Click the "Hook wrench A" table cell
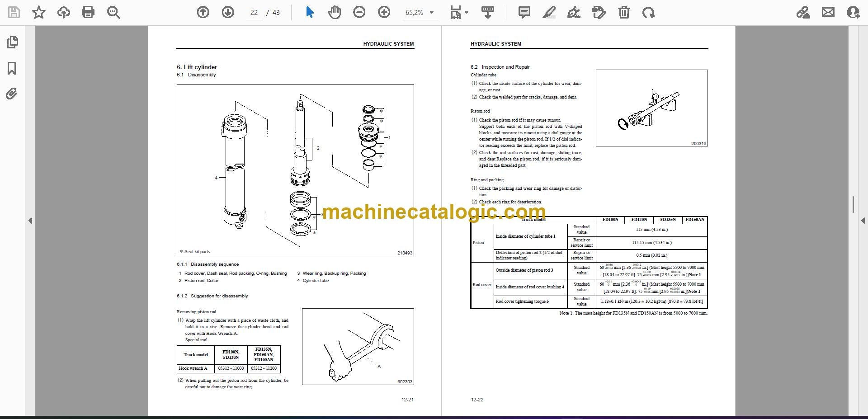This screenshot has height=419, width=868. point(195,368)
